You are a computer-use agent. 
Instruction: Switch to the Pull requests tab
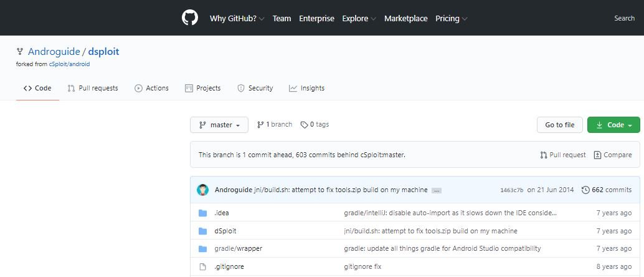click(93, 88)
